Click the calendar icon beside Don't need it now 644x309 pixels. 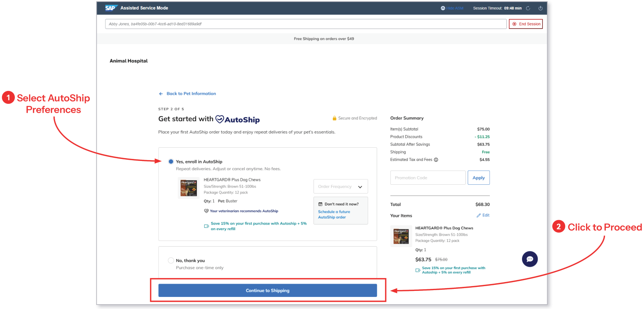pos(320,204)
